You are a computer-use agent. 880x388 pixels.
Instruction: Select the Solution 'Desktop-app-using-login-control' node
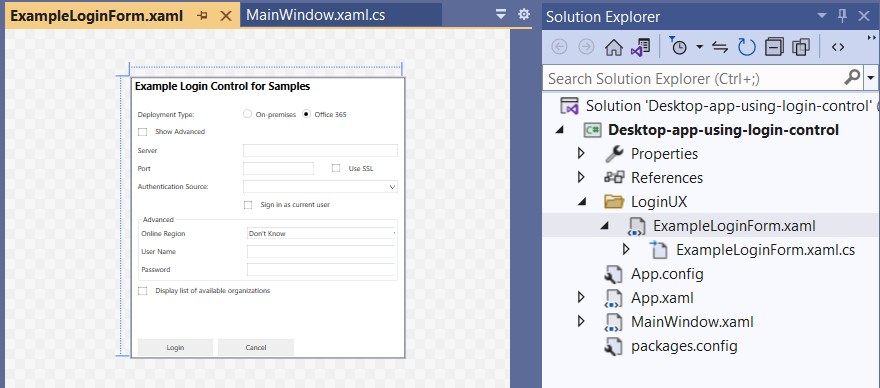click(720, 106)
